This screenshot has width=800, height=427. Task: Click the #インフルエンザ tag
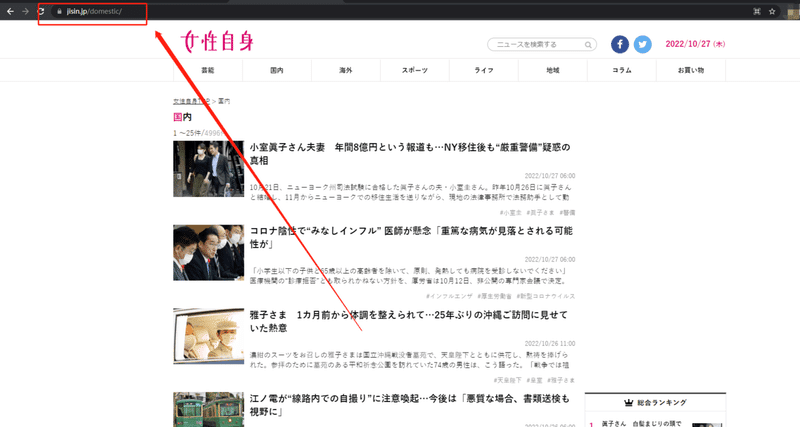click(449, 296)
